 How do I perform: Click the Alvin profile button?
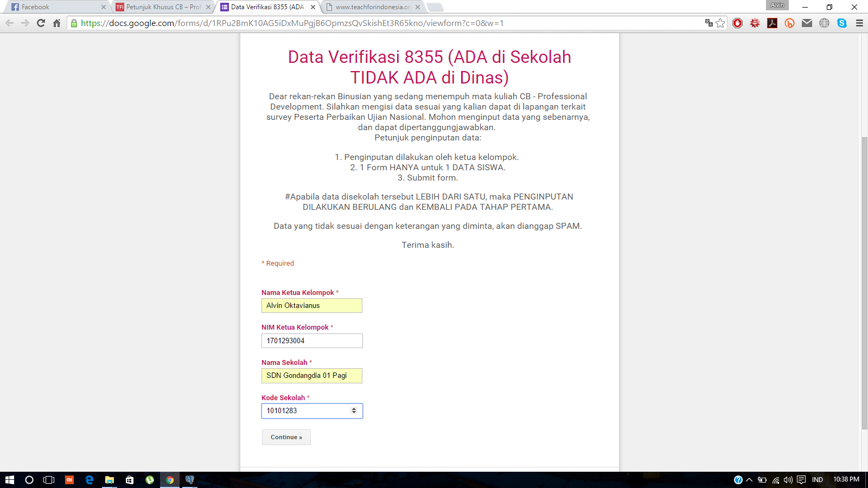click(777, 5)
